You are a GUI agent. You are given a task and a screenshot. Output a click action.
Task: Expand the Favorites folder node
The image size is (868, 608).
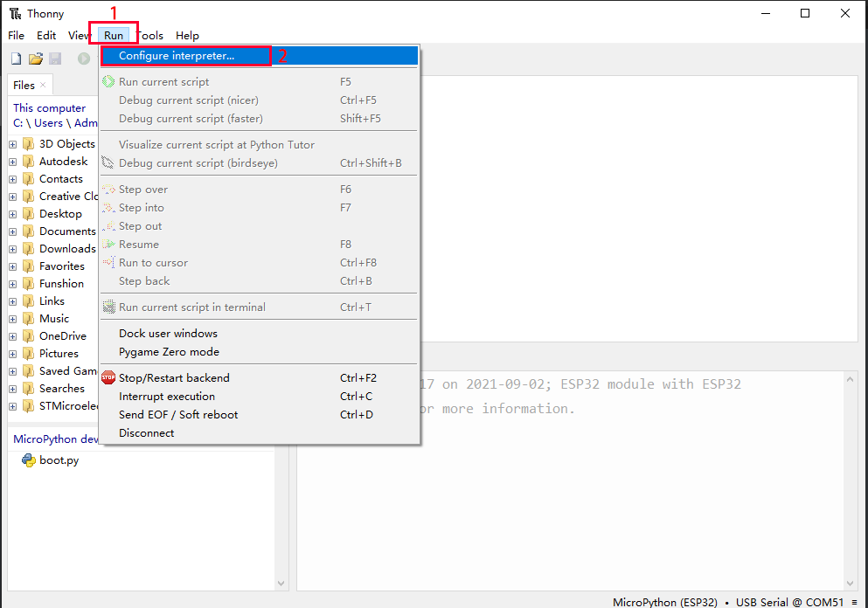(x=13, y=266)
